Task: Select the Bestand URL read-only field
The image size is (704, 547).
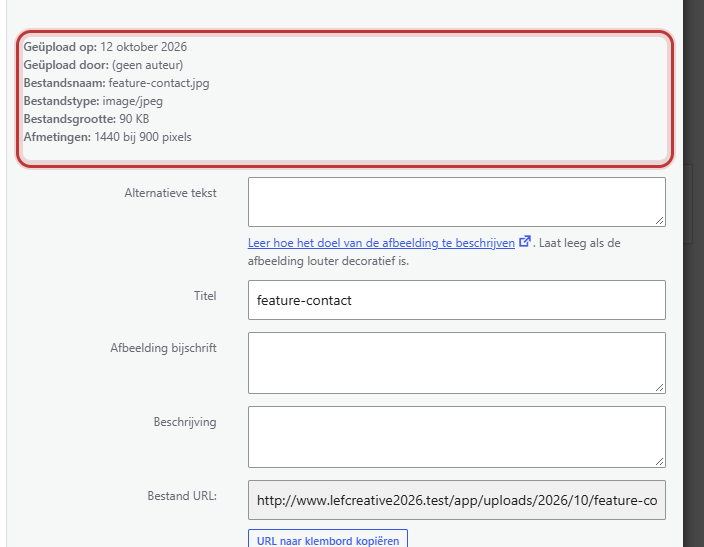Action: [457, 500]
